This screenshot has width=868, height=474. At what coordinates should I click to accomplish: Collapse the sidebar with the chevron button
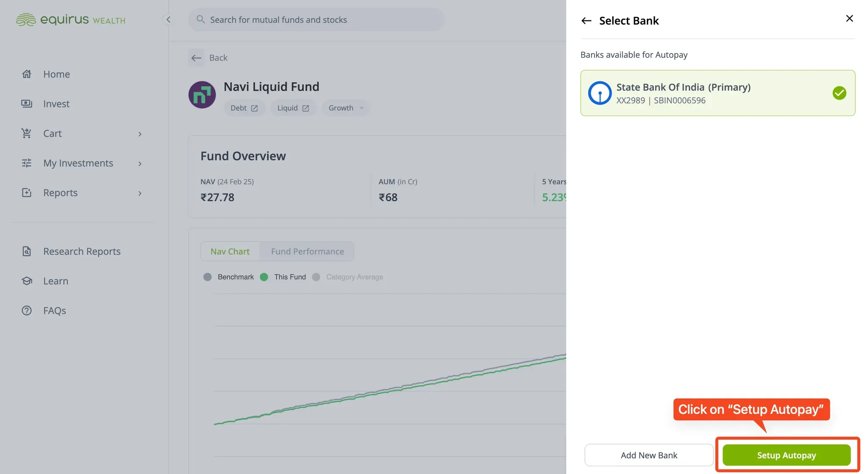(x=168, y=19)
